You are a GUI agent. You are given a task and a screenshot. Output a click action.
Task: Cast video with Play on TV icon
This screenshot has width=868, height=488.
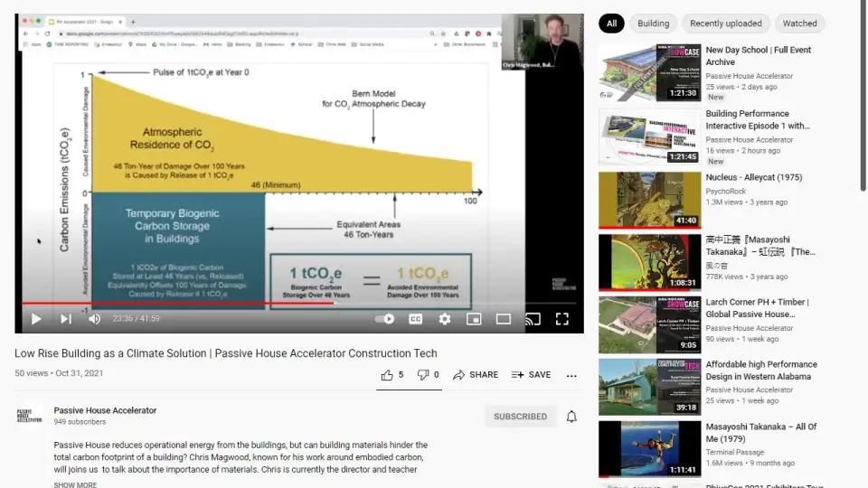[x=533, y=319]
